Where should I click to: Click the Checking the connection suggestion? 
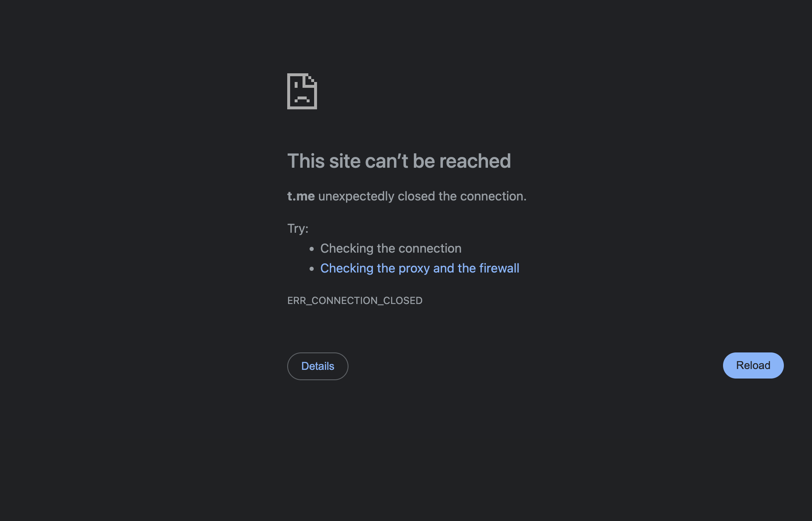[391, 248]
